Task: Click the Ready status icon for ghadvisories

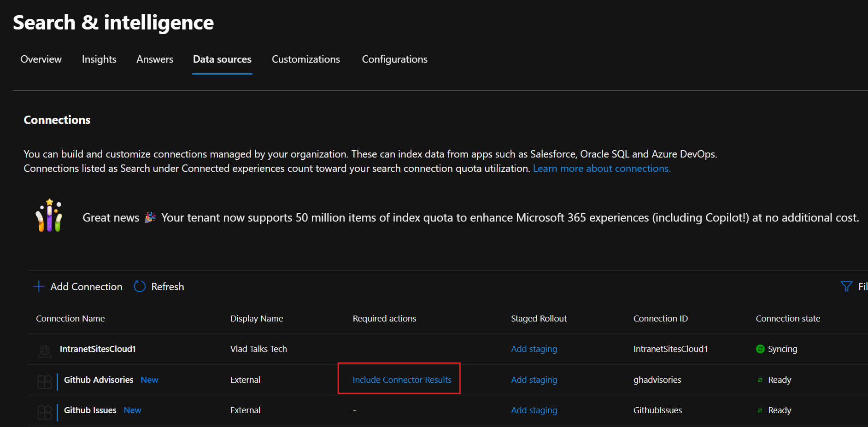Action: tap(760, 380)
